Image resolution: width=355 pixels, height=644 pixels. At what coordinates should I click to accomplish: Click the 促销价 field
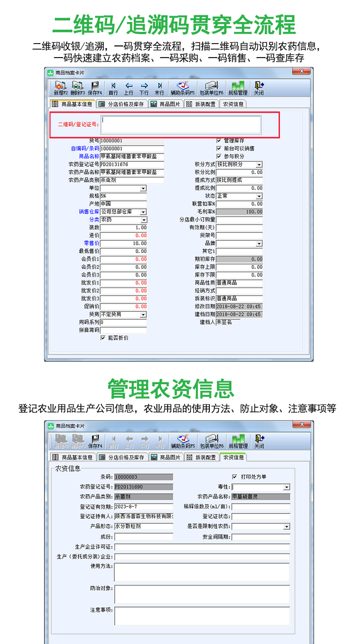pos(123,306)
